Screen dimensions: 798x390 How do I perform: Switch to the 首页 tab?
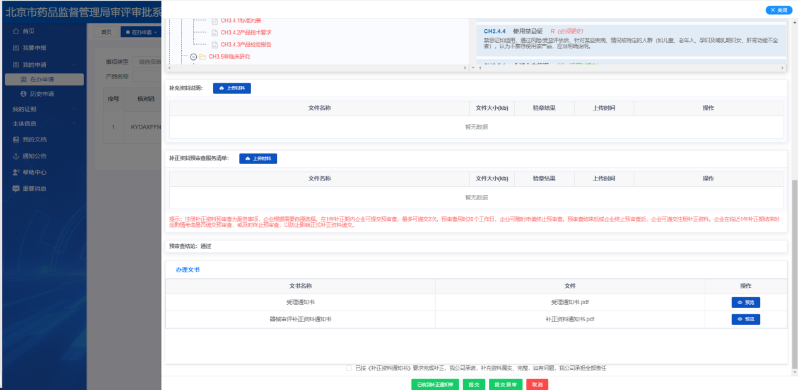point(106,32)
